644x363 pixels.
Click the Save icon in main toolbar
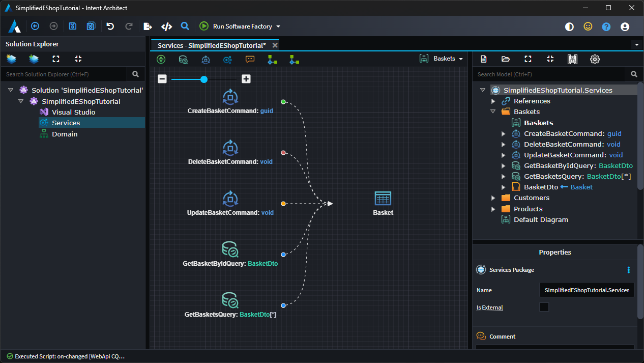click(x=73, y=26)
